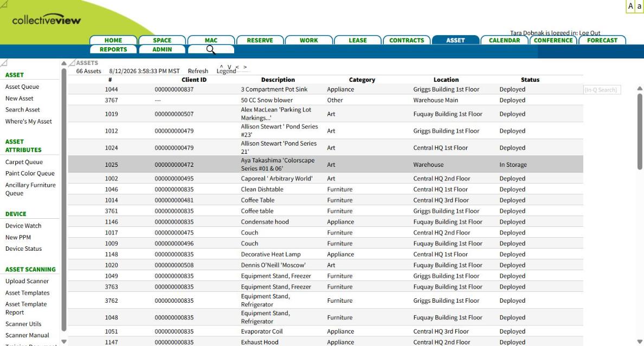644x346 pixels.
Task: Click New PPM sidebar link
Action: [x=18, y=237]
